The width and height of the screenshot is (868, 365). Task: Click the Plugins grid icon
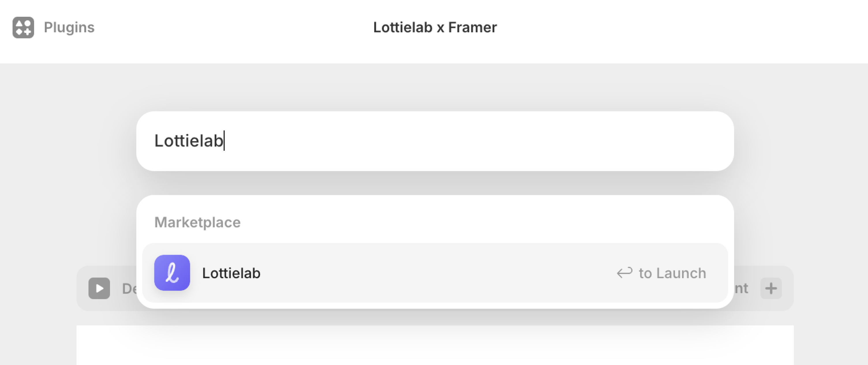tap(23, 27)
